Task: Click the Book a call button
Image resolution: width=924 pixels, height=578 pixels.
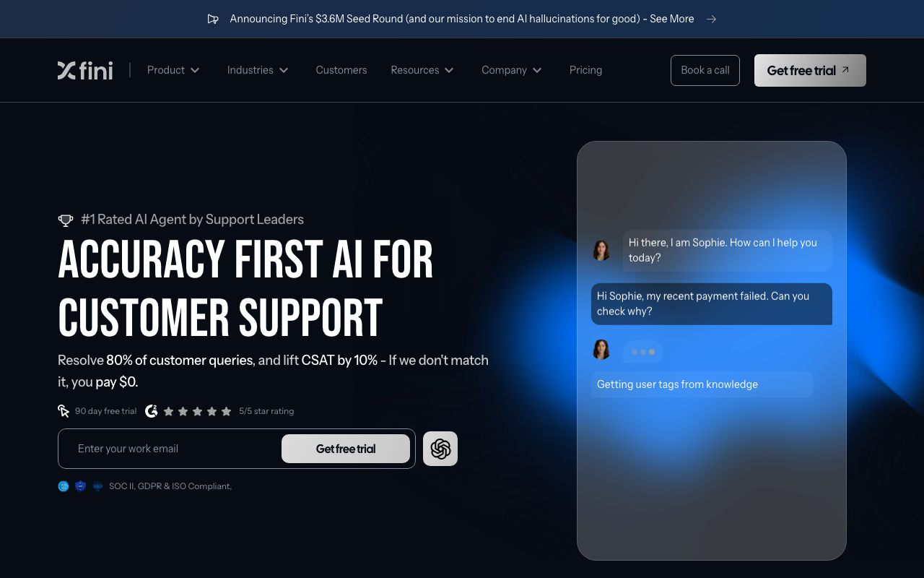Action: [x=705, y=70]
